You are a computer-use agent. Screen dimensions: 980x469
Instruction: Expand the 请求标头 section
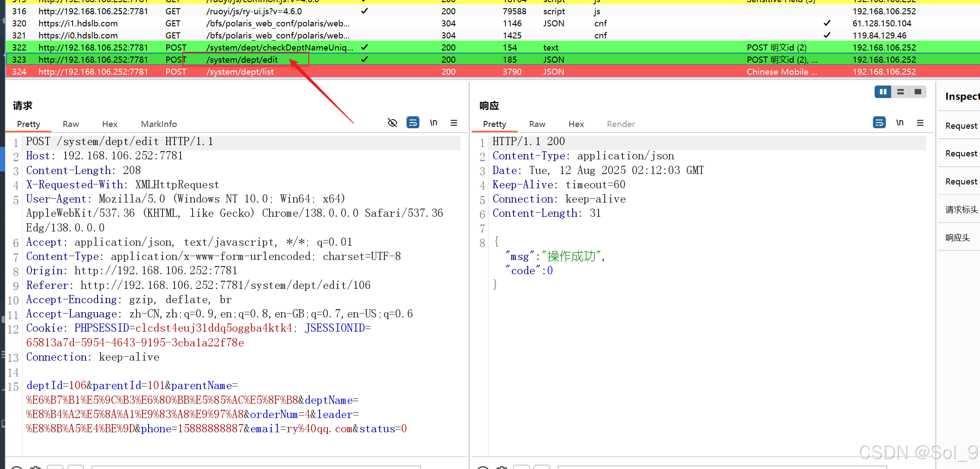[x=961, y=210]
